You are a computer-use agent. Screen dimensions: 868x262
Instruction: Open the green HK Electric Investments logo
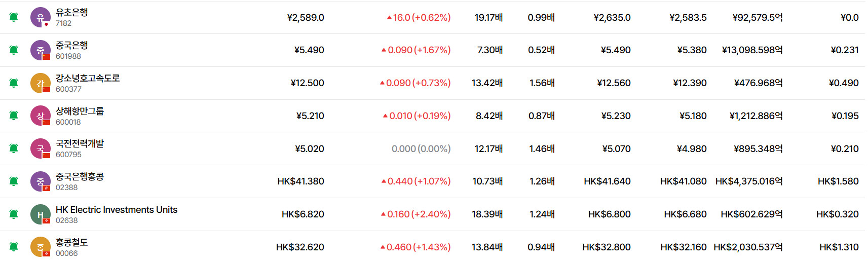41,214
